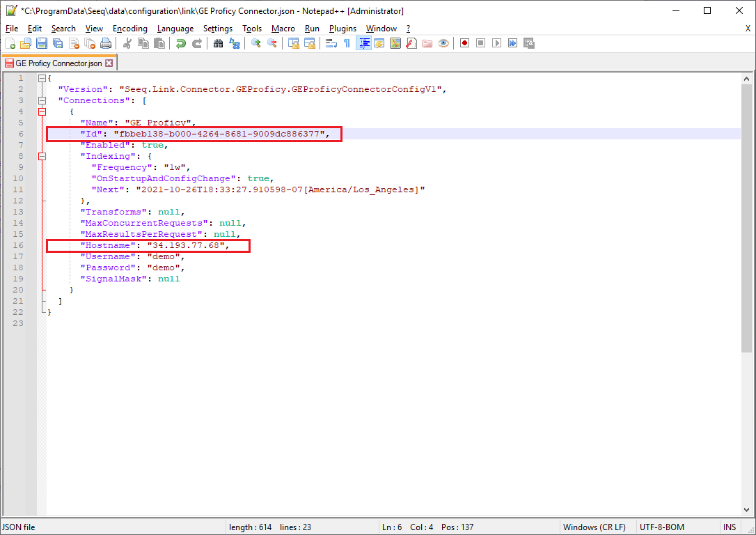The image size is (756, 535).
Task: Collapse the Indexing fold on line 8
Action: click(42, 156)
